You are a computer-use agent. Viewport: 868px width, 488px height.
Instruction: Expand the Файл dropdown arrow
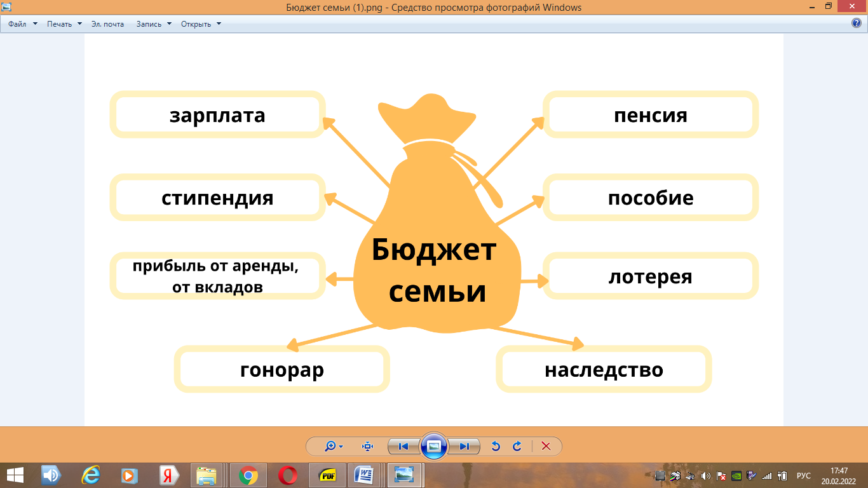tap(35, 24)
